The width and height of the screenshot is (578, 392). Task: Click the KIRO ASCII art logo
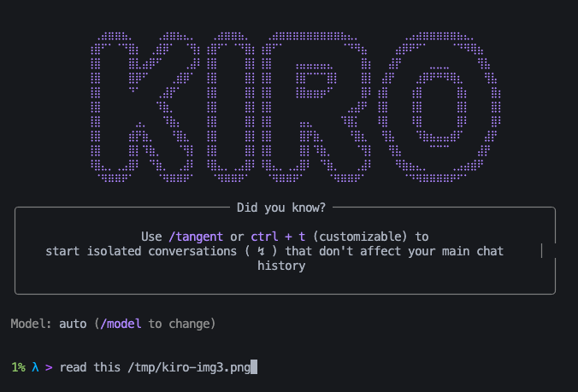point(296,107)
